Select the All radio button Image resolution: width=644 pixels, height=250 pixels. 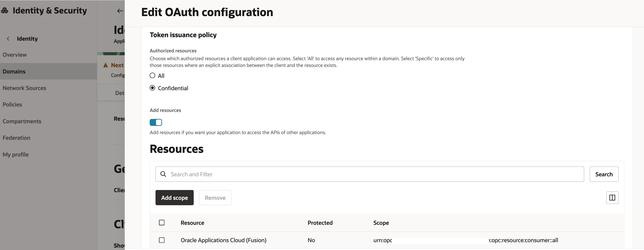coord(152,75)
